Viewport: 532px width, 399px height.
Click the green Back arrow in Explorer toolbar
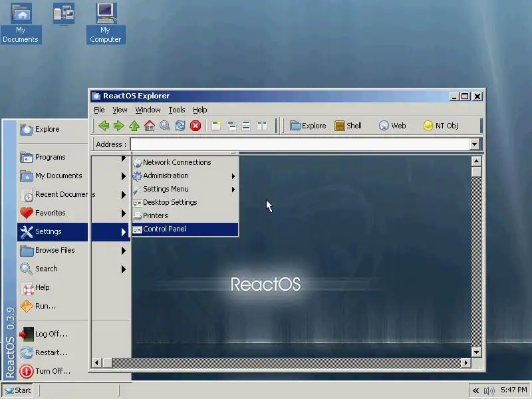click(x=104, y=126)
